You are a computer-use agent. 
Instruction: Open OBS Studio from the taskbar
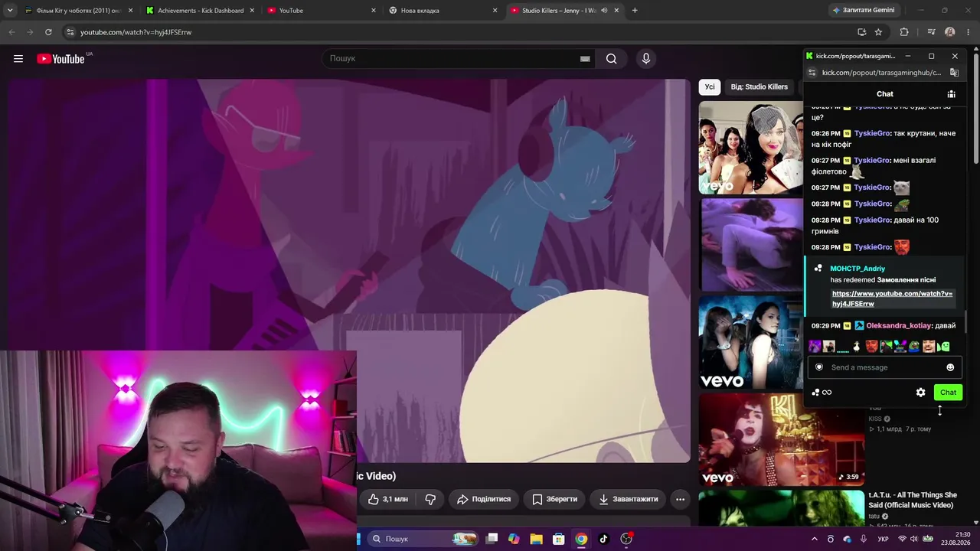[x=626, y=539]
